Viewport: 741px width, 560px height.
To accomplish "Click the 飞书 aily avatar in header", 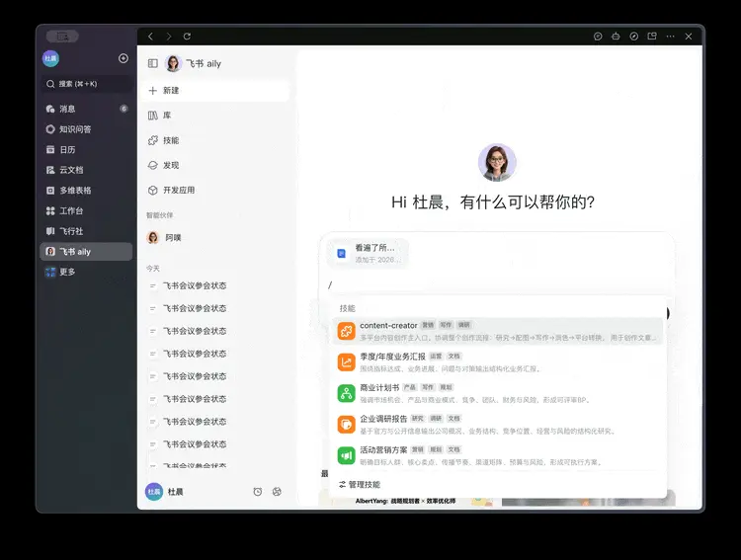I will [x=174, y=63].
